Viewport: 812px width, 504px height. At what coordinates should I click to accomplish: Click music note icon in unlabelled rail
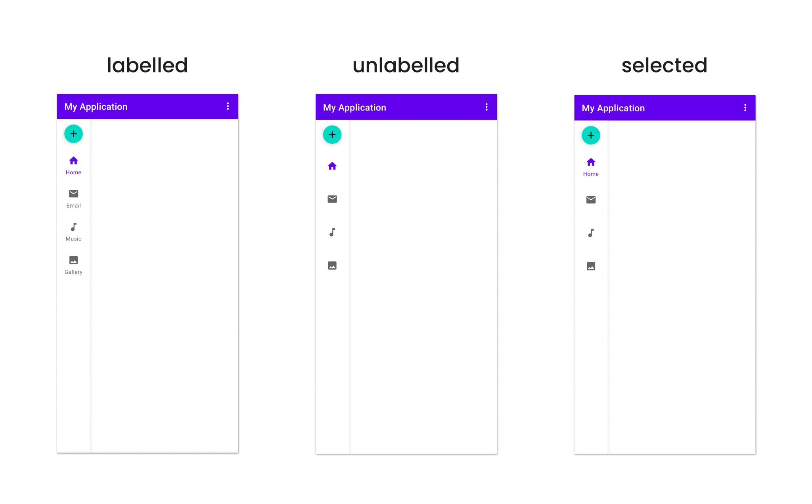(x=332, y=232)
